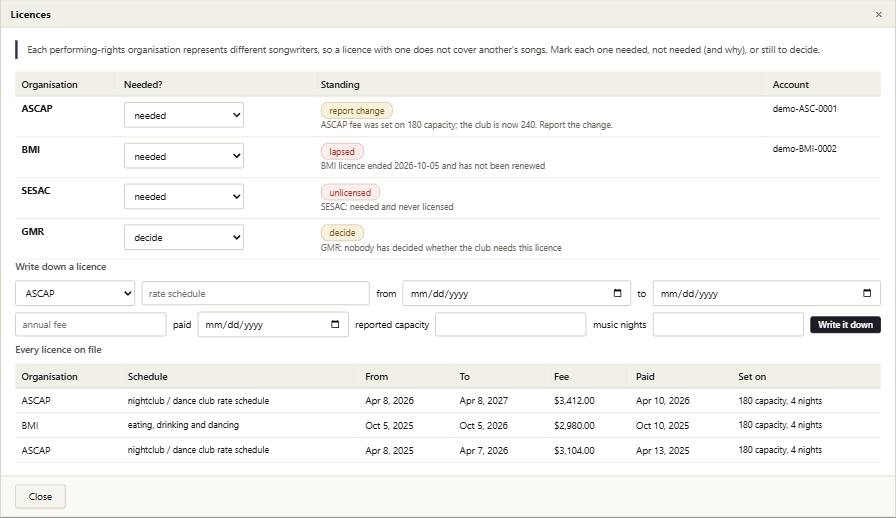The image size is (896, 518).
Task: Click the BMI row in licences on file
Action: (x=447, y=425)
